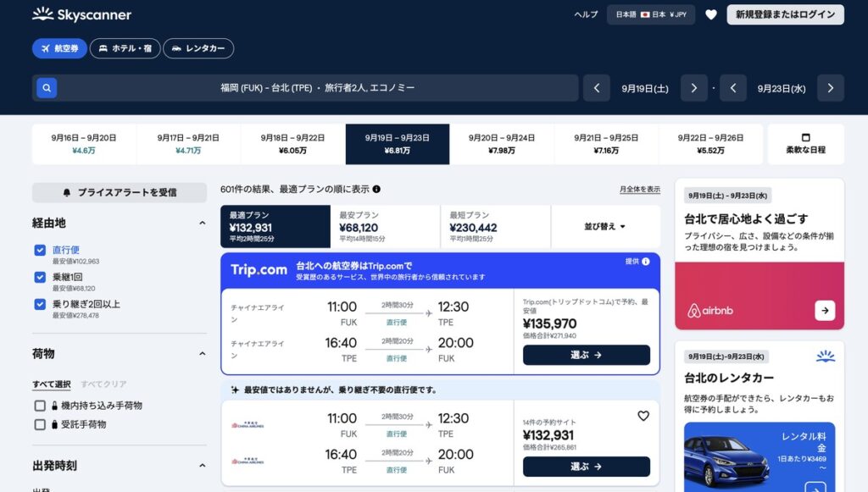
Task: Choose dates 9月21日–9月25日 ¥7.16万
Action: coord(606,144)
